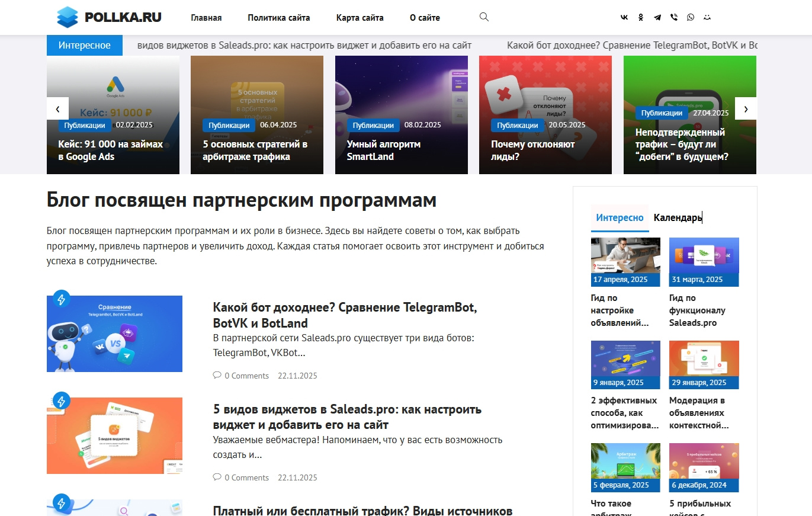The height and width of the screenshot is (516, 812).
Task: Click the comment bubble icon under TelegramBot article
Action: coord(217,376)
